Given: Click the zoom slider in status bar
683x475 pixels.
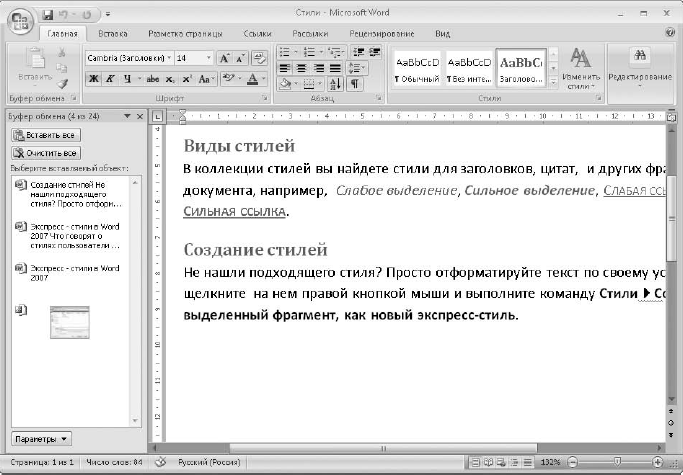Looking at the screenshot, I should coord(616,464).
